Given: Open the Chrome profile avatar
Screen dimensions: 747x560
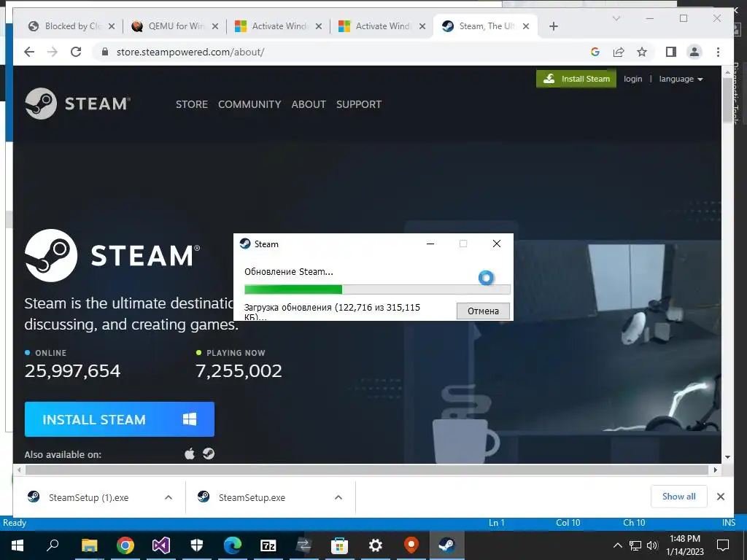Looking at the screenshot, I should pyautogui.click(x=694, y=52).
